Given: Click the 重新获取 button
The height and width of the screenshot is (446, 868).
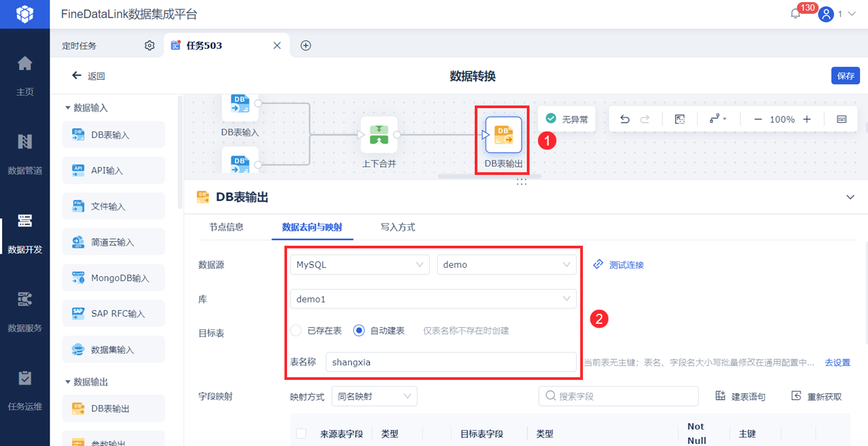Looking at the screenshot, I should pos(817,396).
